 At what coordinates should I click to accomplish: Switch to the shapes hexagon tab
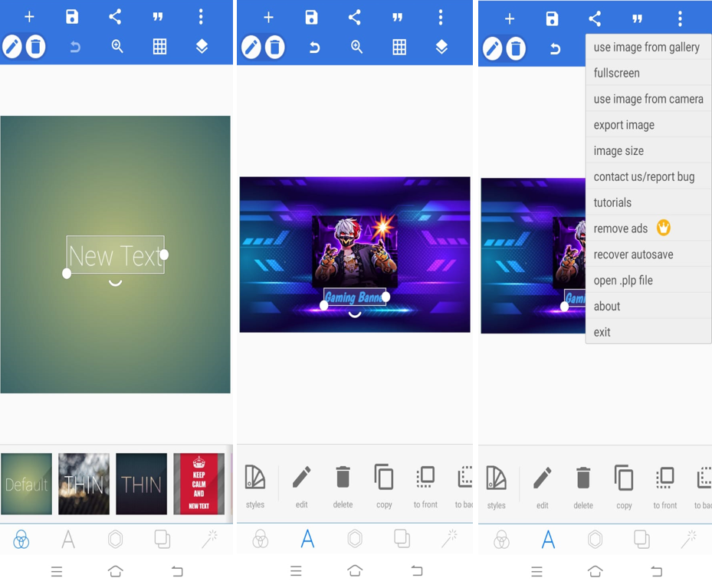pos(355,539)
